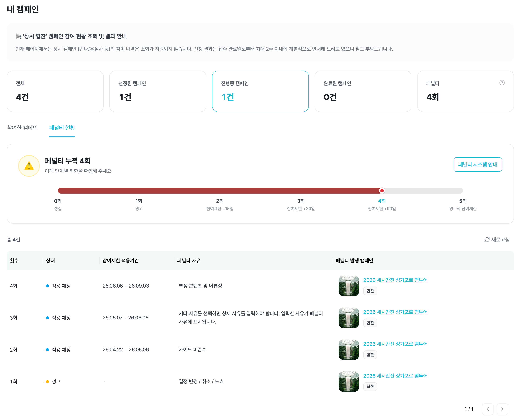514x420 pixels.
Task: Select the 완료된 캠페인 0건 card
Action: 363,91
